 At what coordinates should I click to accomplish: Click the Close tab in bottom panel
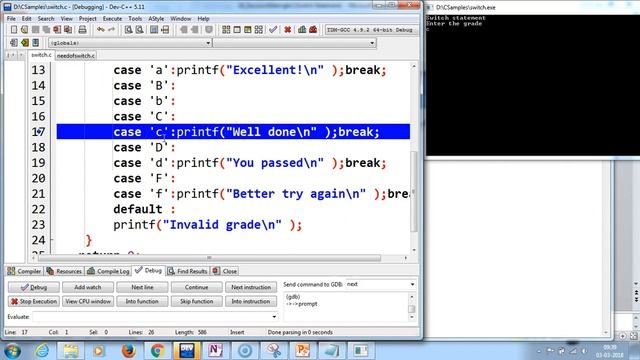point(225,271)
